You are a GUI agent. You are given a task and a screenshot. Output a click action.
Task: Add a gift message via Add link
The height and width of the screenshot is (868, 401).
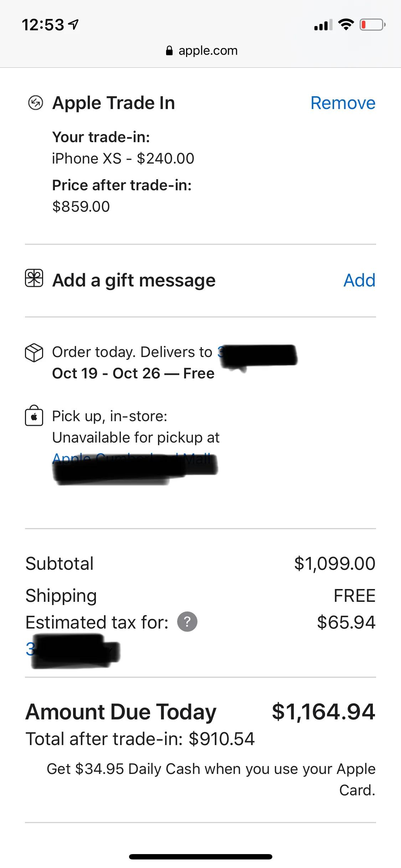[359, 280]
